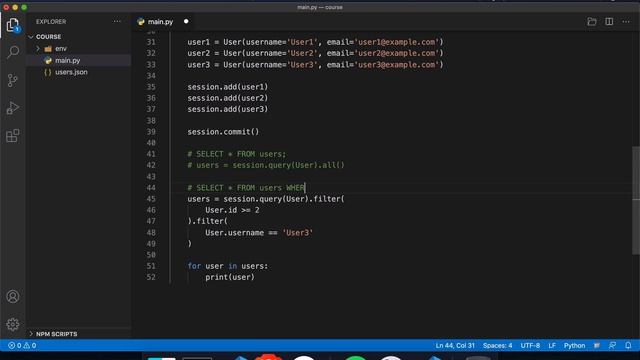
Task: Click 'user2@example.com' string on line 32
Action: click(396, 53)
